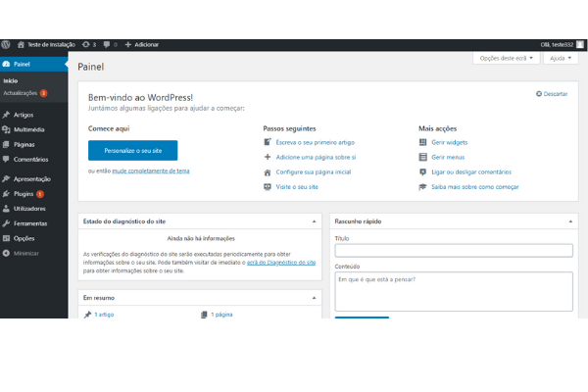This screenshot has height=392, width=588.
Task: Click the Comentários bubble icon in sidebar
Action: 6,160
